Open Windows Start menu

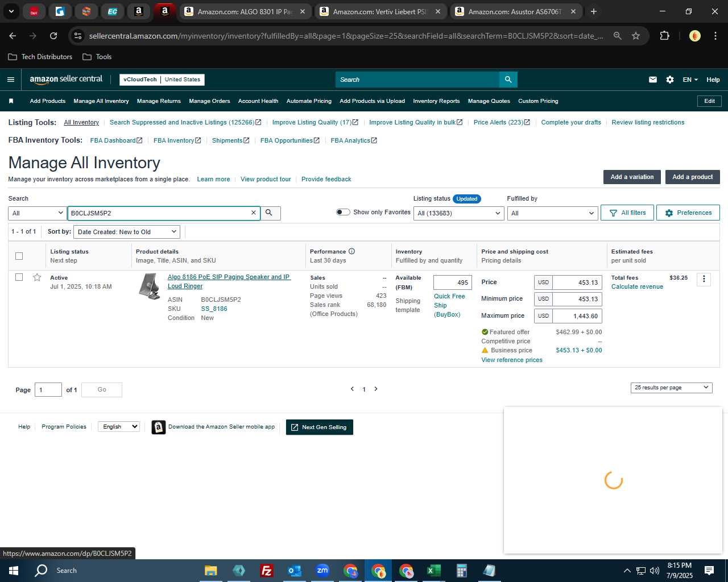14,571
